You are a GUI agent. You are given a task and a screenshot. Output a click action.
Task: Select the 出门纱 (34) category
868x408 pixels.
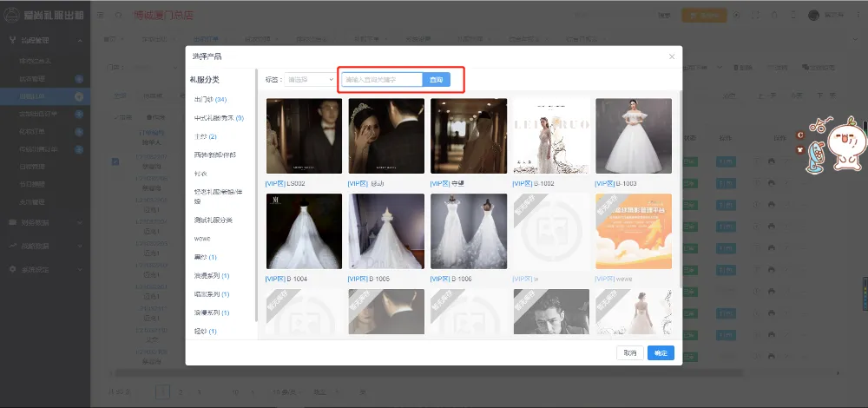point(210,100)
